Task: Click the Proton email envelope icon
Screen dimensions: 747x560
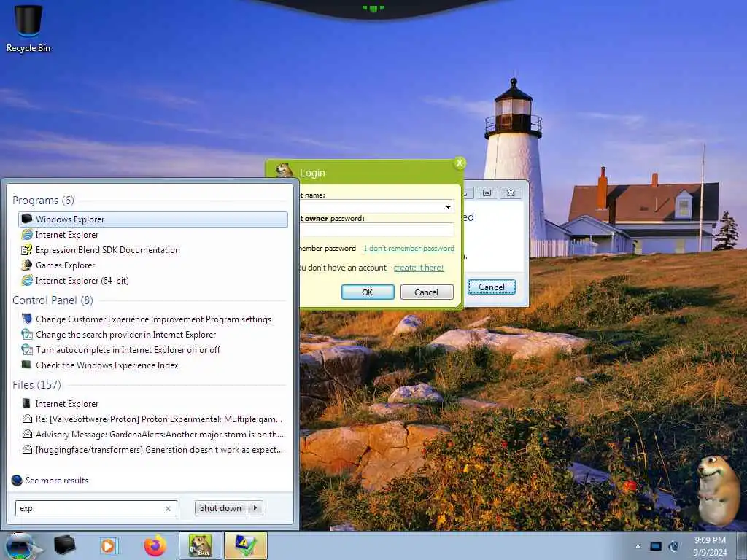Action: [27, 419]
